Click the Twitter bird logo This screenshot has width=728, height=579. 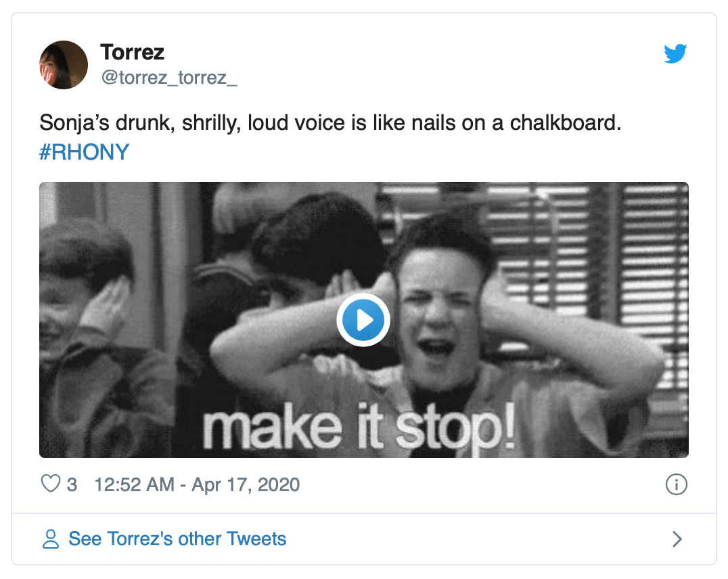675,53
